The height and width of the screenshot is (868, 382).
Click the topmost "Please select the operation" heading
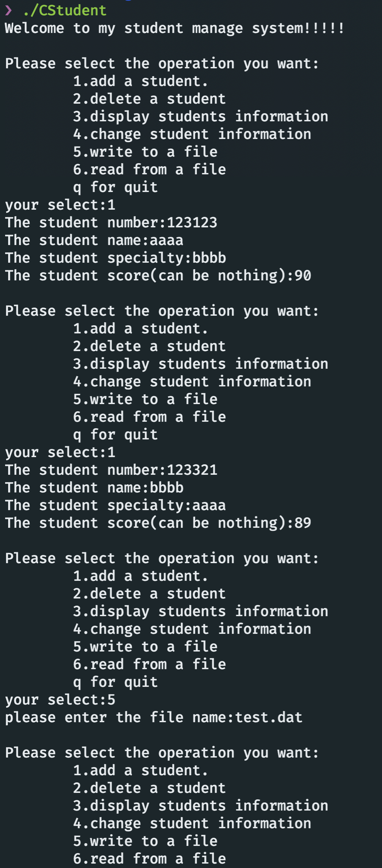(162, 64)
